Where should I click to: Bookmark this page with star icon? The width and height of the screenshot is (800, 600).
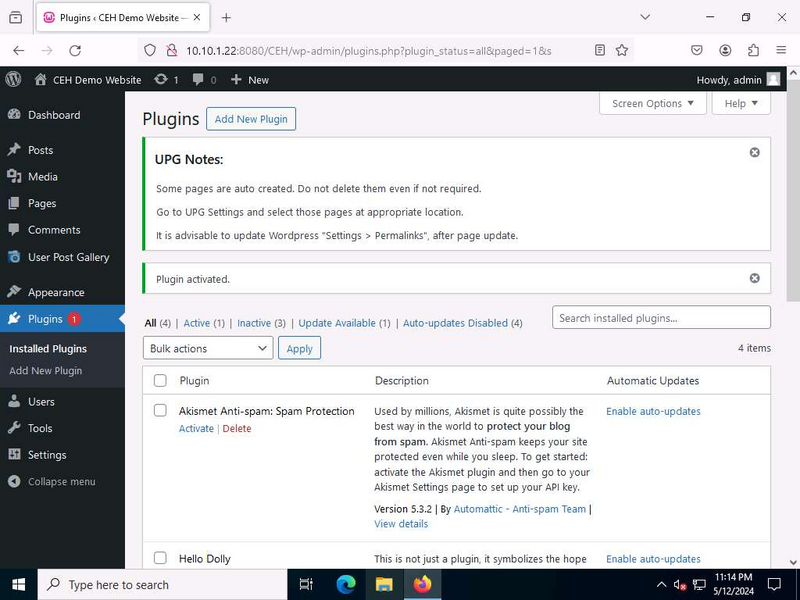pos(621,50)
